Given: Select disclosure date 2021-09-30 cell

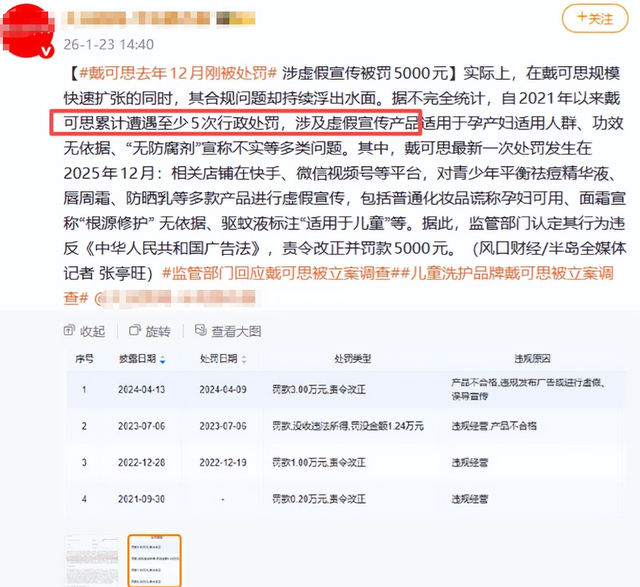Looking at the screenshot, I should (x=142, y=499).
